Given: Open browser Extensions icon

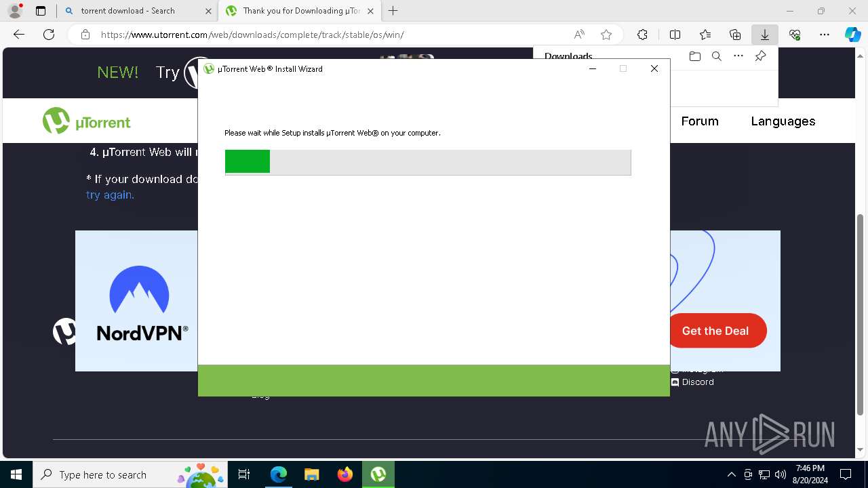Looking at the screenshot, I should coord(642,35).
